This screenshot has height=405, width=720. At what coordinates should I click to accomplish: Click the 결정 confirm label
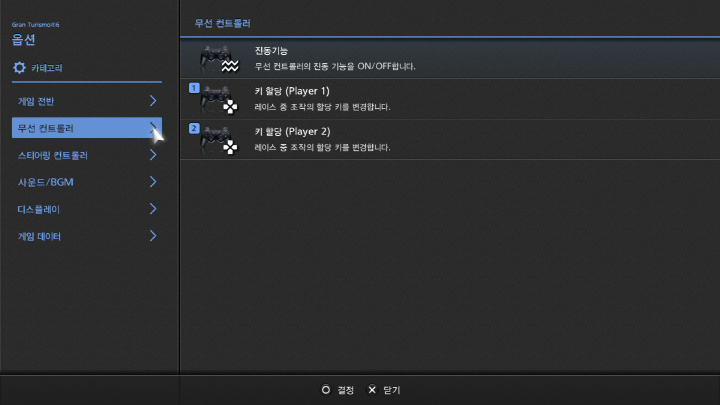[x=345, y=389]
